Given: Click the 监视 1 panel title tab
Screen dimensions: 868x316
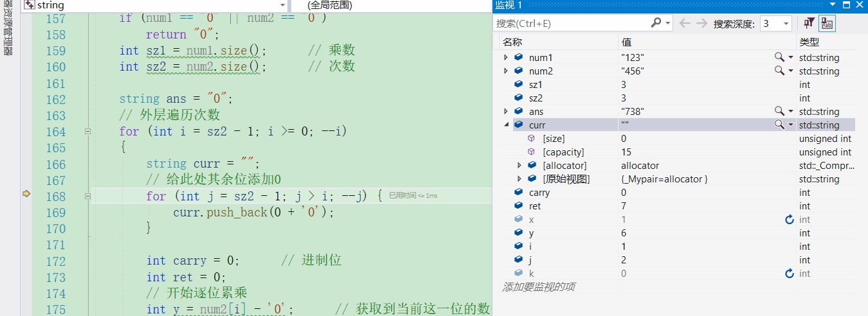Looking at the screenshot, I should coord(509,5).
